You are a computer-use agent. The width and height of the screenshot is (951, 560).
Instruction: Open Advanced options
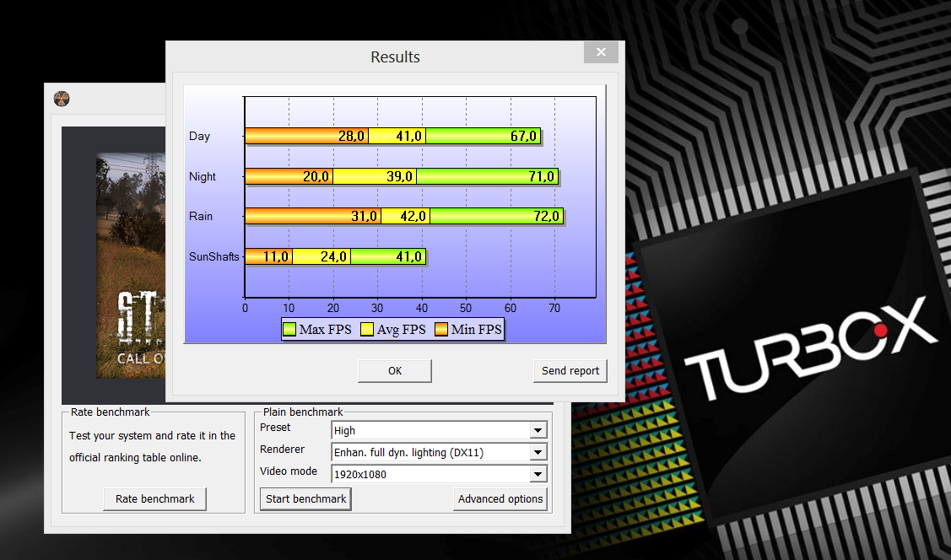coord(500,498)
